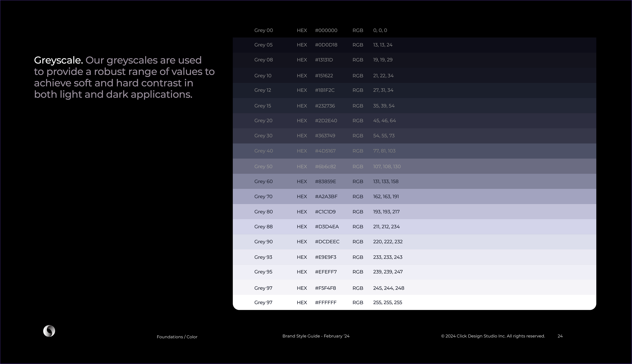
Task: Select hex value #E9E9F3
Action: [326, 257]
